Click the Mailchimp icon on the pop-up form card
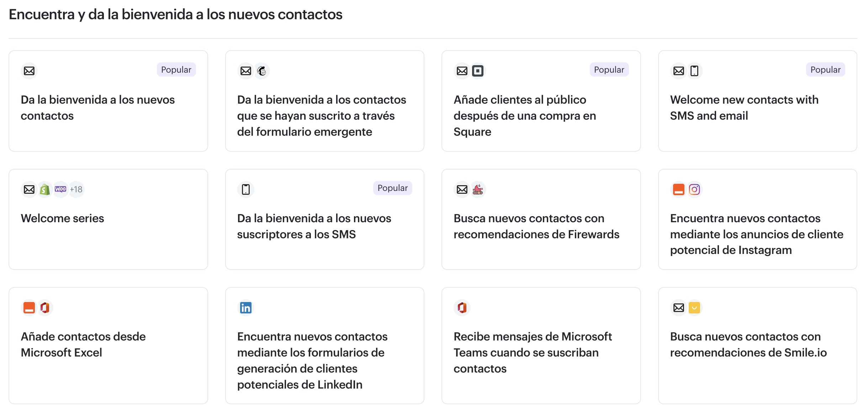This screenshot has width=868, height=411. tap(262, 71)
